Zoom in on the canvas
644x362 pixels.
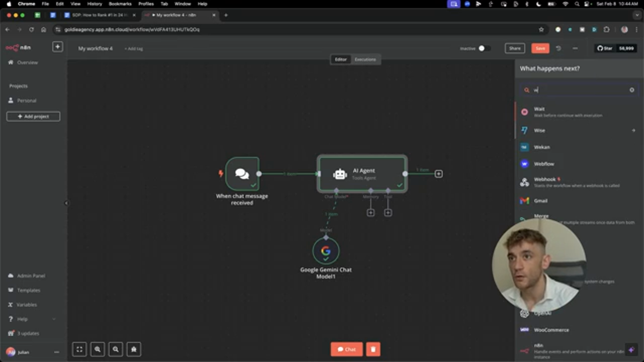[98, 349]
